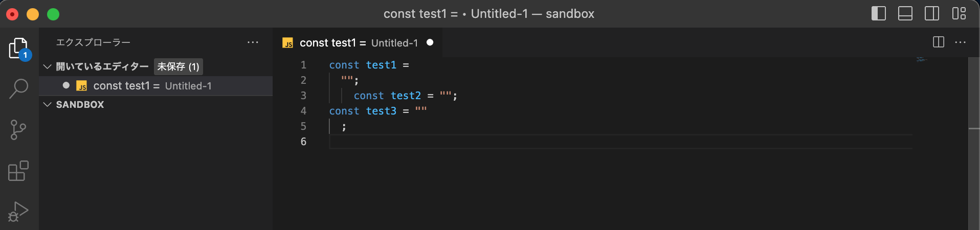
Task: Toggle the secondary side bar visibility
Action: [932, 14]
